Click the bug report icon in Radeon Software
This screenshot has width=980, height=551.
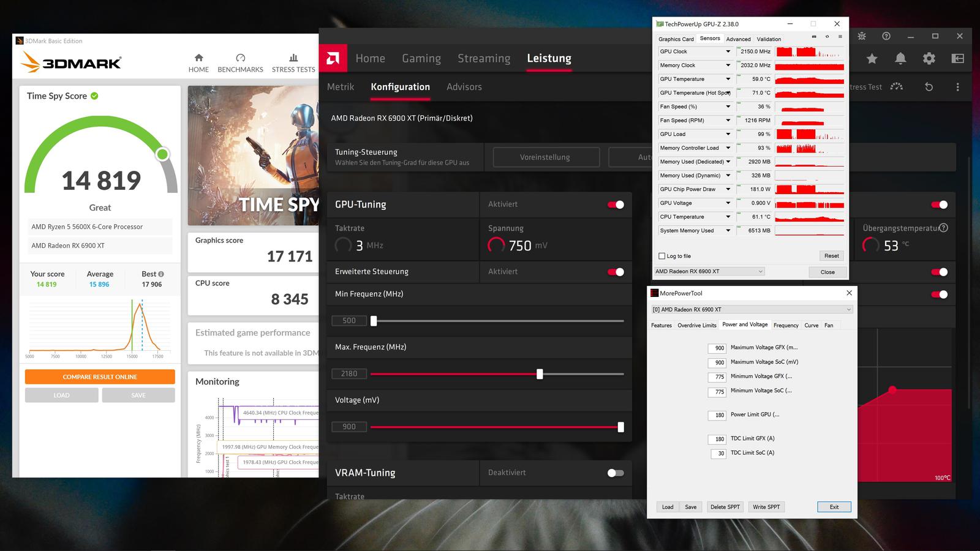tap(862, 36)
